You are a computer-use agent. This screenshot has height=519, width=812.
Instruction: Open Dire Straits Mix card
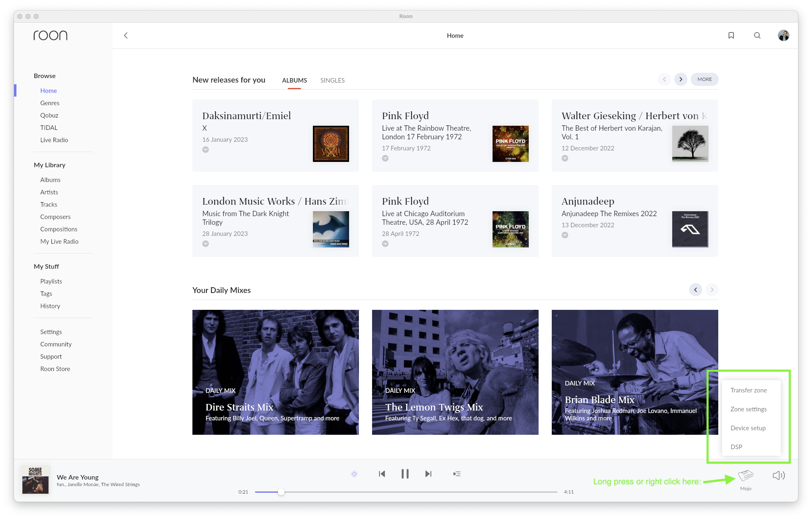pos(275,372)
